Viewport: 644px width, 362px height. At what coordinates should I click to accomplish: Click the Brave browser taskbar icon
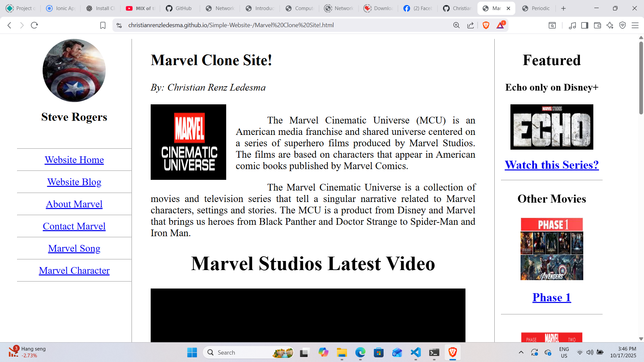452,353
